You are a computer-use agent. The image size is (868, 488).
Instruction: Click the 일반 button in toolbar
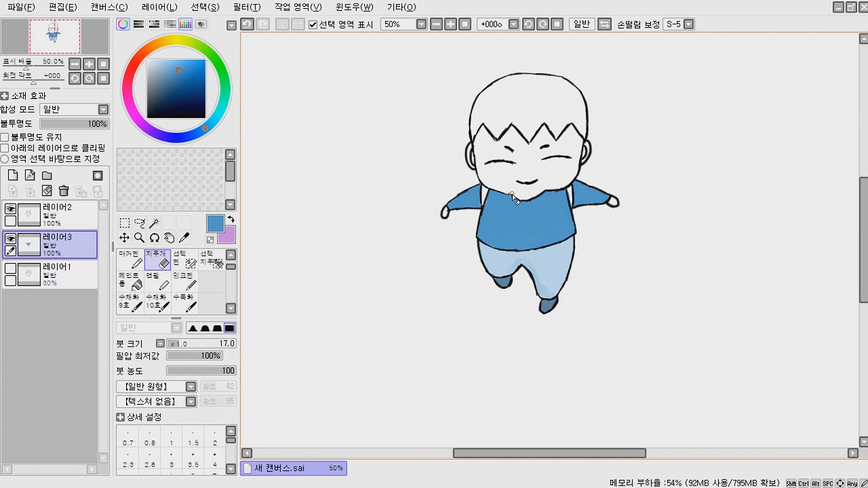pyautogui.click(x=581, y=24)
